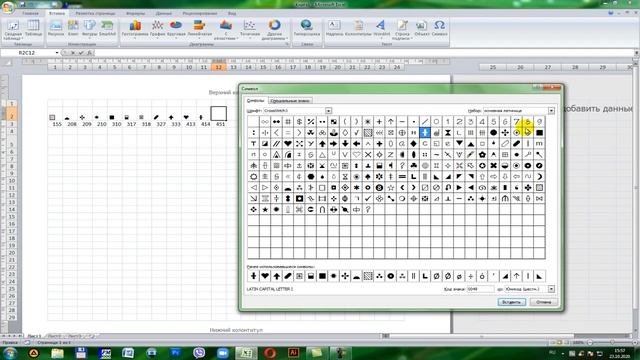Click the Office button at top left

click(x=7, y=7)
